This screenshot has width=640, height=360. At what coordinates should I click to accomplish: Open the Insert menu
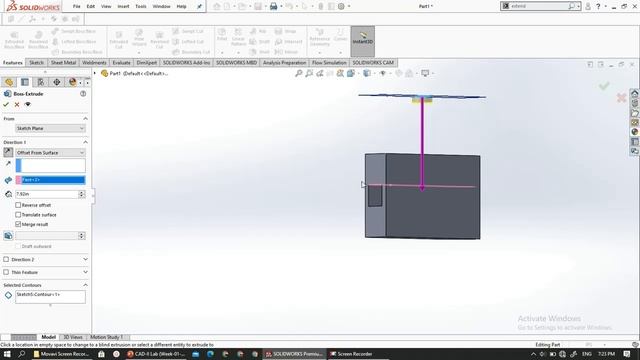[x=123, y=7]
